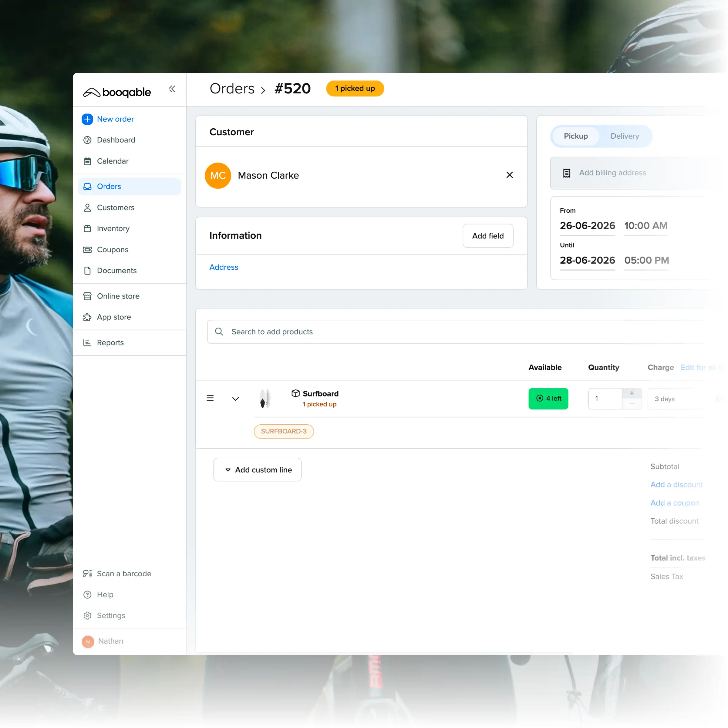Click the booqable logo
Image resolution: width=728 pixels, height=728 pixels.
[117, 92]
